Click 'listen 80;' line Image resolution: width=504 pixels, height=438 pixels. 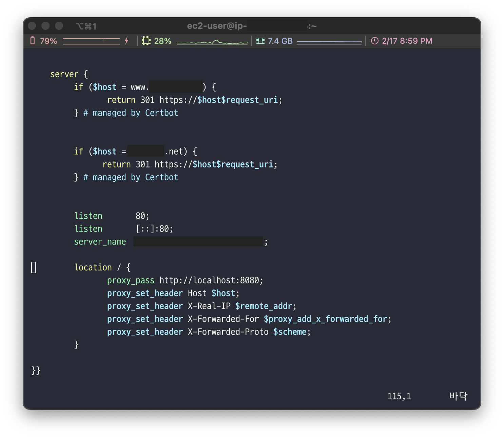(x=112, y=216)
